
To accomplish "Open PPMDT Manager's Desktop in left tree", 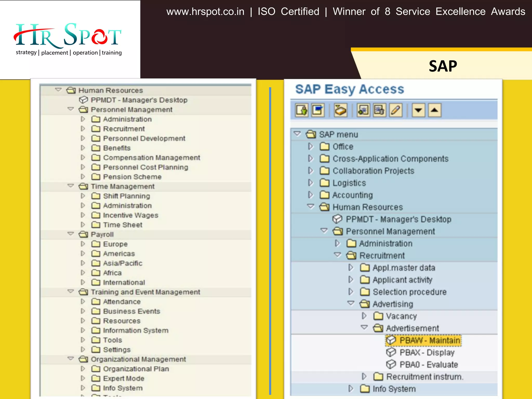I will pyautogui.click(x=133, y=100).
